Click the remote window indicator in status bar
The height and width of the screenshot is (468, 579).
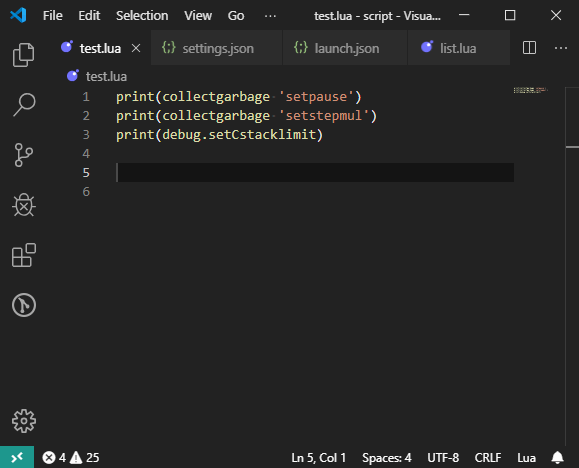(x=17, y=457)
